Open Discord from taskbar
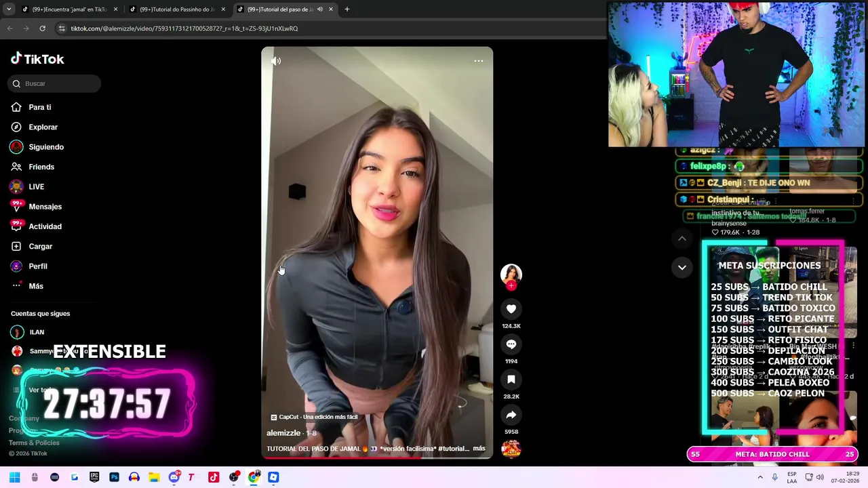The width and height of the screenshot is (868, 488). click(x=174, y=477)
